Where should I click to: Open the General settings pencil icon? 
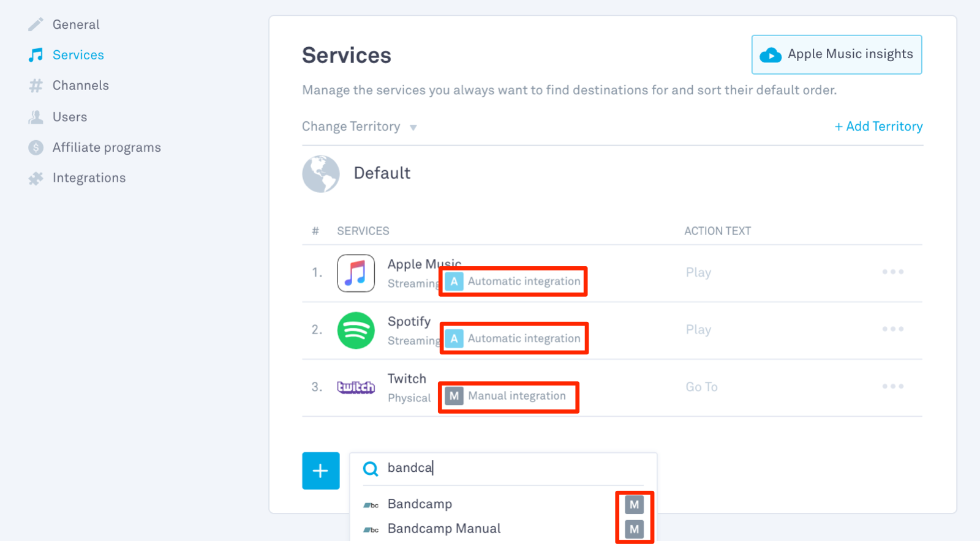click(x=36, y=24)
